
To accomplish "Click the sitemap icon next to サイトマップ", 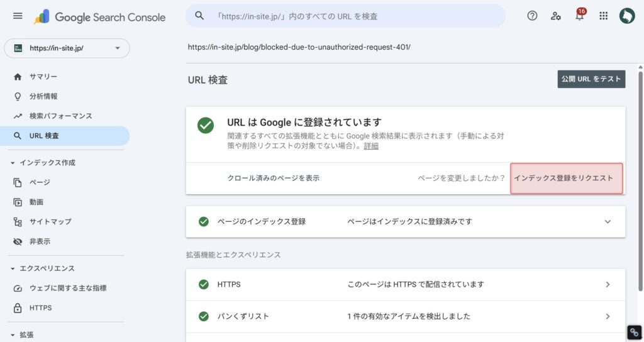I will [17, 222].
